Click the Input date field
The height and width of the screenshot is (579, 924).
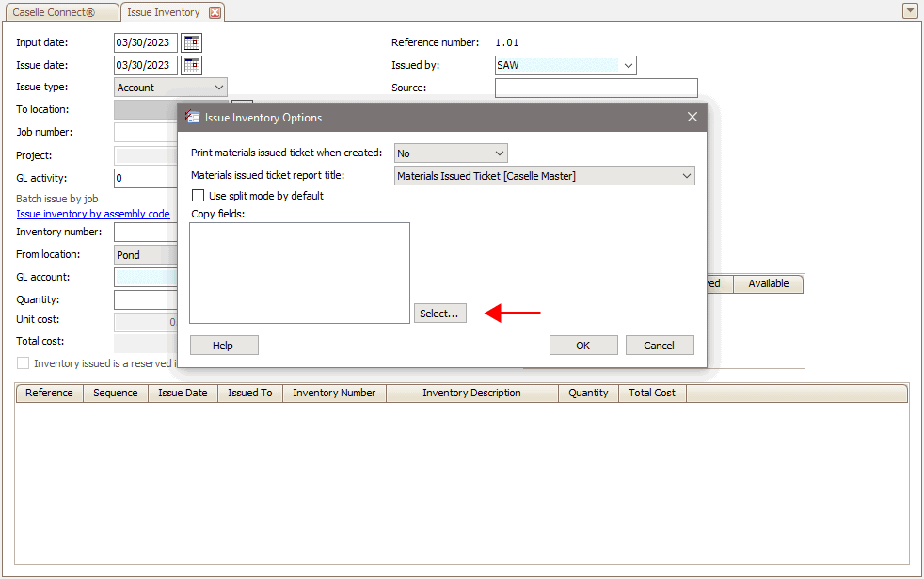(146, 42)
